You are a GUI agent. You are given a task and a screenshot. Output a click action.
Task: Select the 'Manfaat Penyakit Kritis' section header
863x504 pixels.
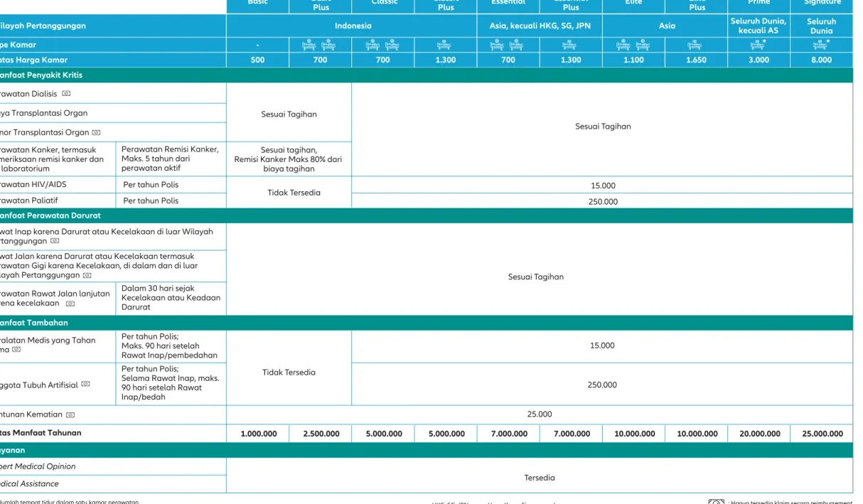[427, 75]
